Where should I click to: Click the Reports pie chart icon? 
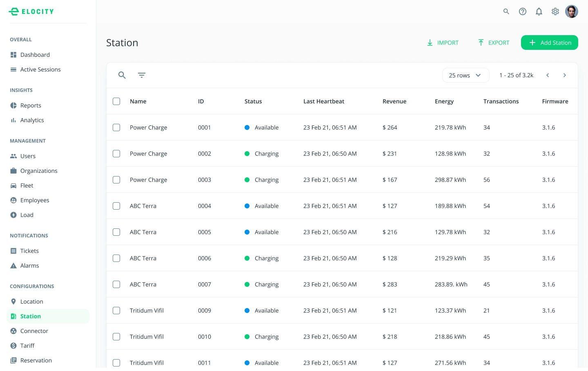pos(13,105)
